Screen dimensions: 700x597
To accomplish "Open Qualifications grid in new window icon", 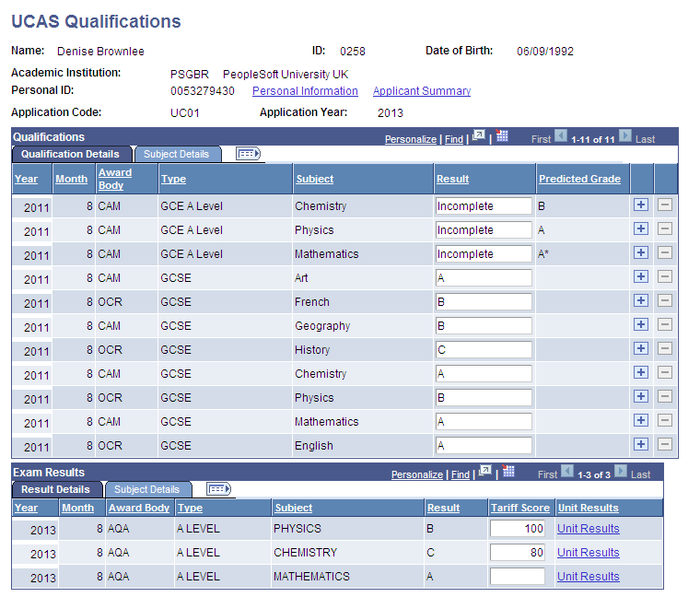I will (x=479, y=135).
